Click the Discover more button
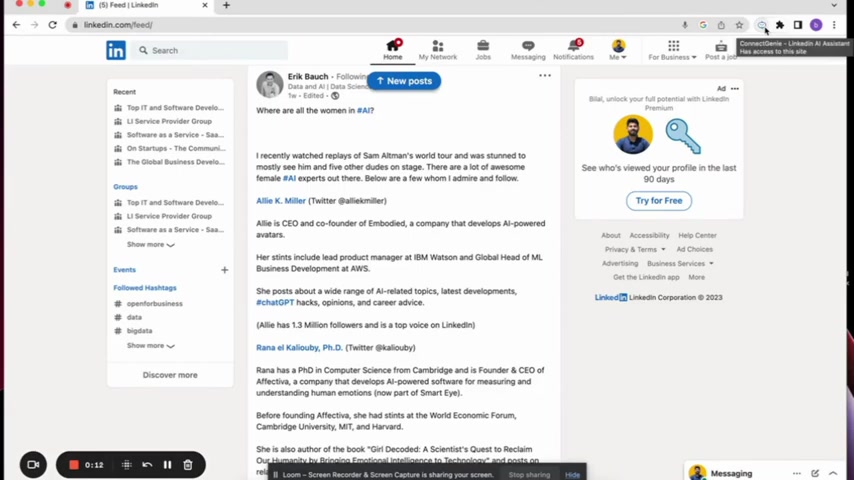This screenshot has height=480, width=854. (170, 375)
